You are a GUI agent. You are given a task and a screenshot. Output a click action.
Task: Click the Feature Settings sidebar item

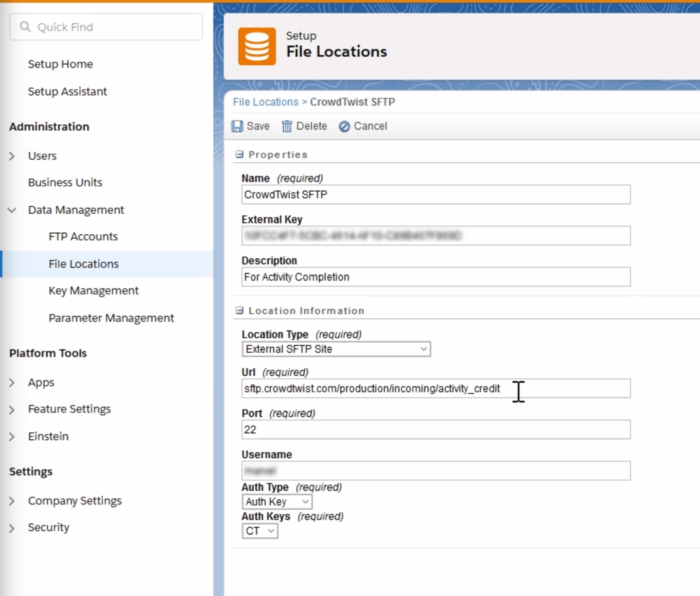pyautogui.click(x=69, y=410)
